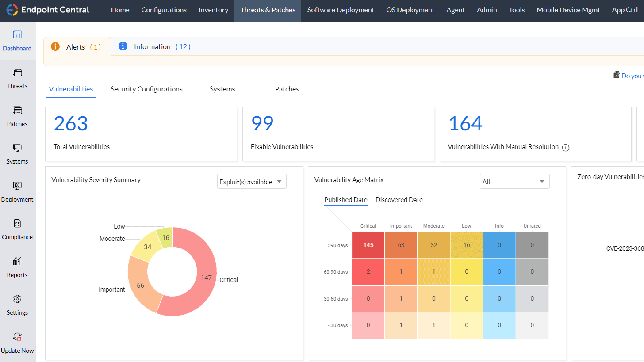644x362 pixels.
Task: Select the Compliance sidebar icon
Action: pos(17,229)
